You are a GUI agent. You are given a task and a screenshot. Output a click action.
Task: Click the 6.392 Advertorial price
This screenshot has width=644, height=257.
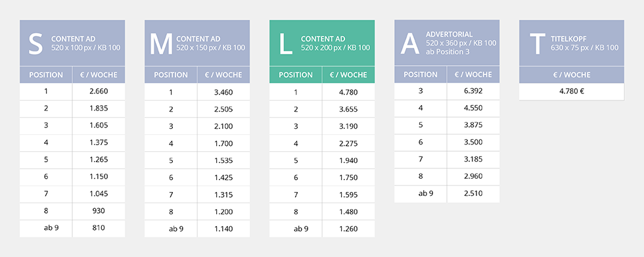(x=473, y=91)
